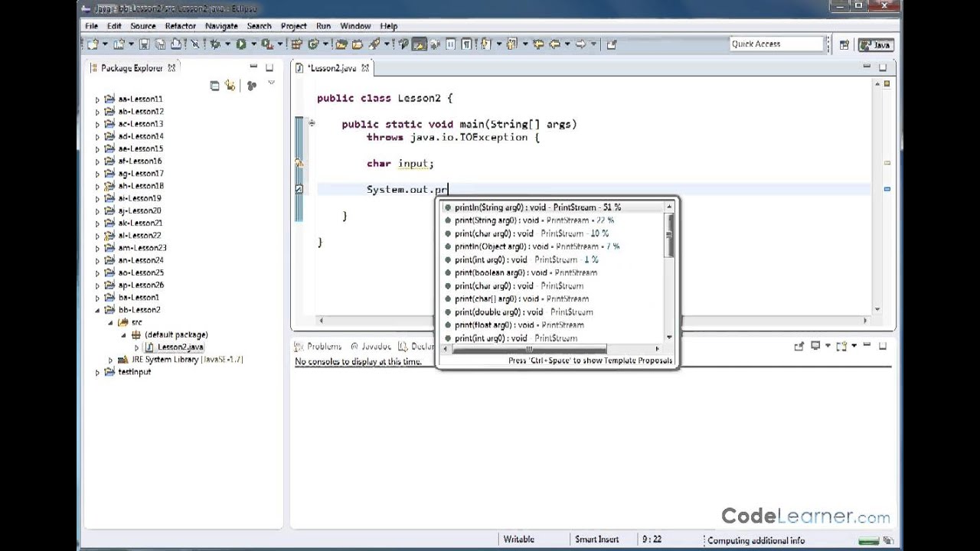Click Collapse All in Package Explorer
Screen dimensions: 980x551
point(214,86)
